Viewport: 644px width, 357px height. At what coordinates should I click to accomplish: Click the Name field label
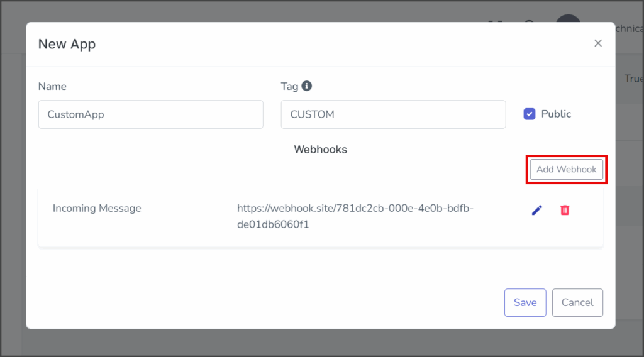(52, 86)
